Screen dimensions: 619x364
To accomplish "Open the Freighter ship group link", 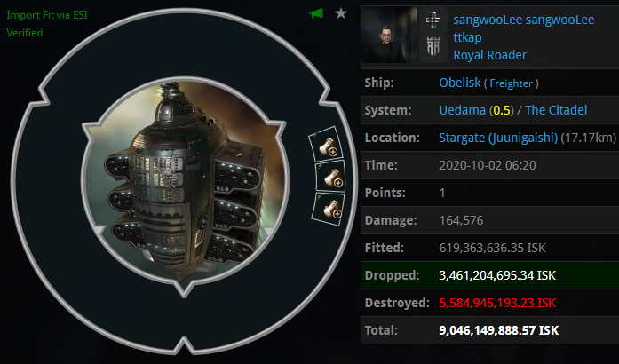I will pyautogui.click(x=512, y=83).
